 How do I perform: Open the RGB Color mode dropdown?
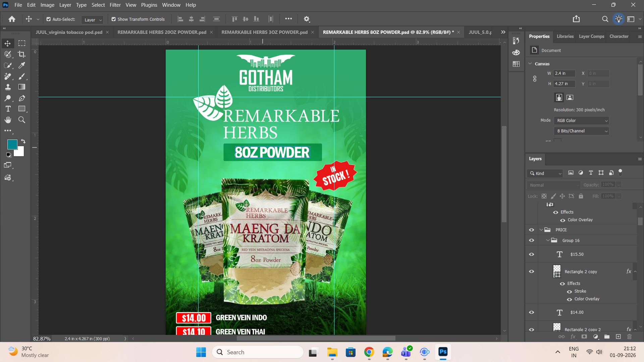(581, 121)
